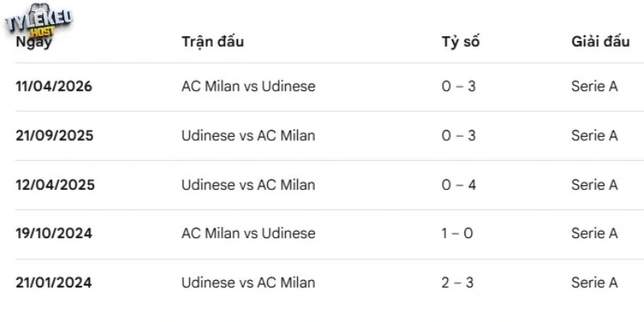
Task: Click the 0 – 4 score
Action: (x=458, y=185)
